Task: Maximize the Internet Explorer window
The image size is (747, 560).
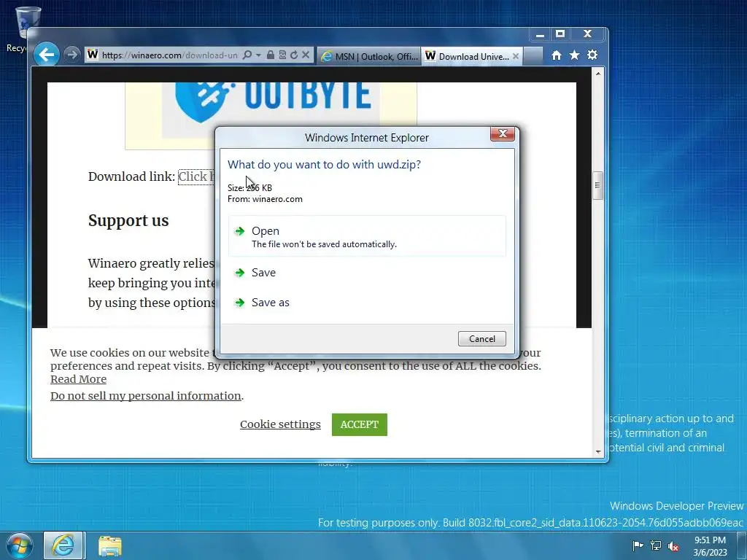Action: point(560,34)
